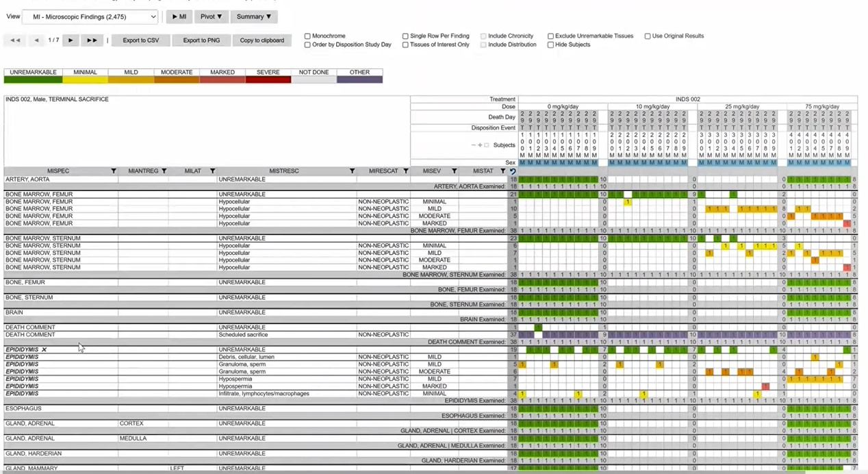
Task: Click the MARKED legend color swatch
Action: pyautogui.click(x=222, y=79)
